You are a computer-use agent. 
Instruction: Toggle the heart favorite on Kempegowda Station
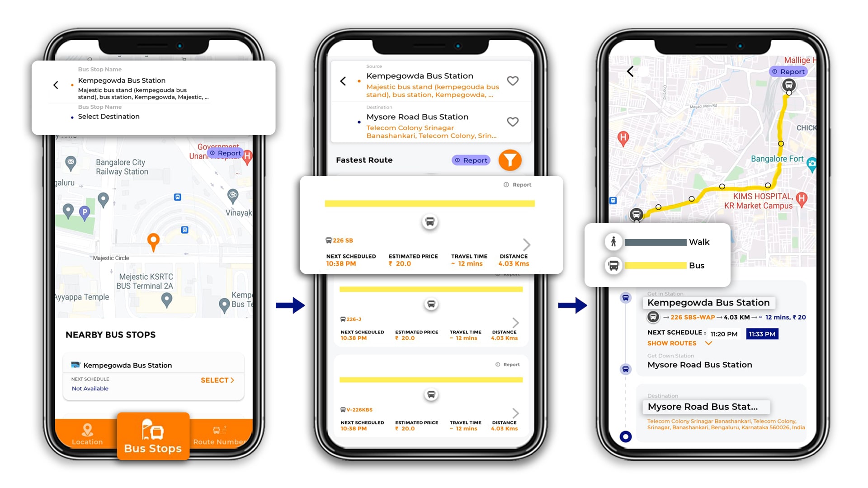pyautogui.click(x=511, y=80)
